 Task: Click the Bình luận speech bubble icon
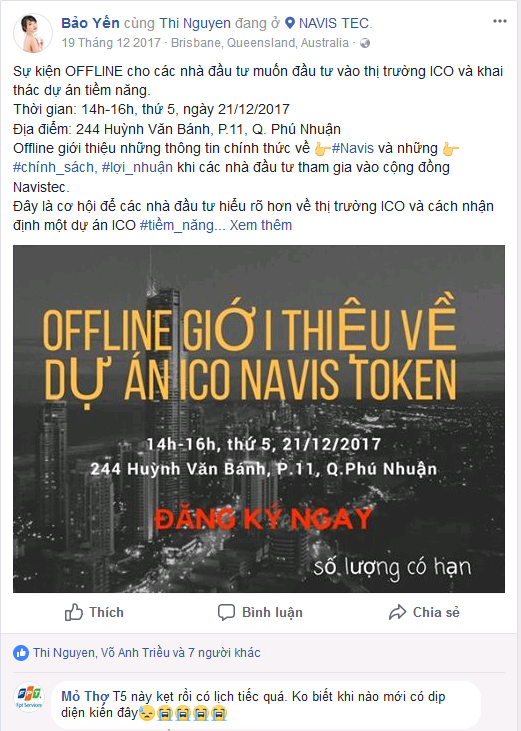226,612
